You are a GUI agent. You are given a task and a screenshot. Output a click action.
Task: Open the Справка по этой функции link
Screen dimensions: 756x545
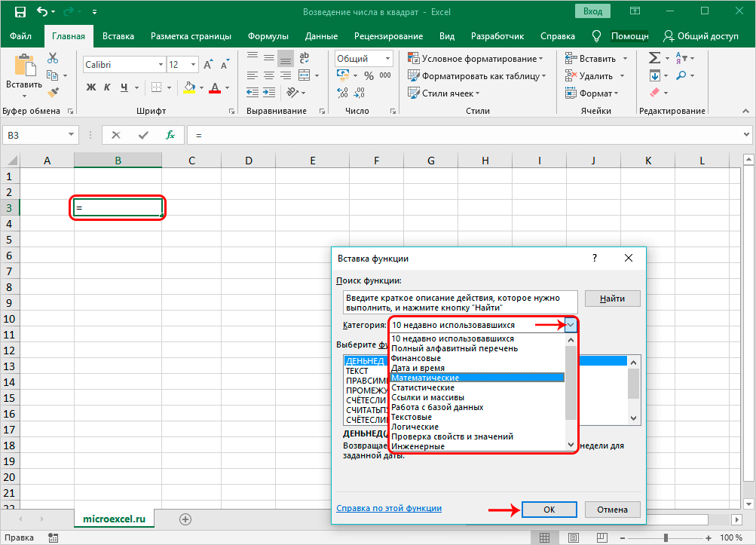pyautogui.click(x=389, y=509)
